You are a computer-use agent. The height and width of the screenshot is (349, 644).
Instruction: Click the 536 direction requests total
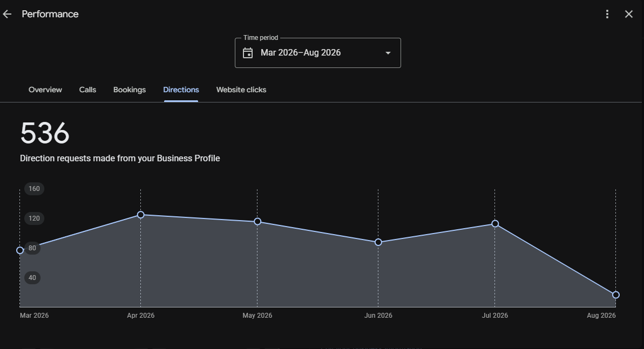pyautogui.click(x=45, y=133)
